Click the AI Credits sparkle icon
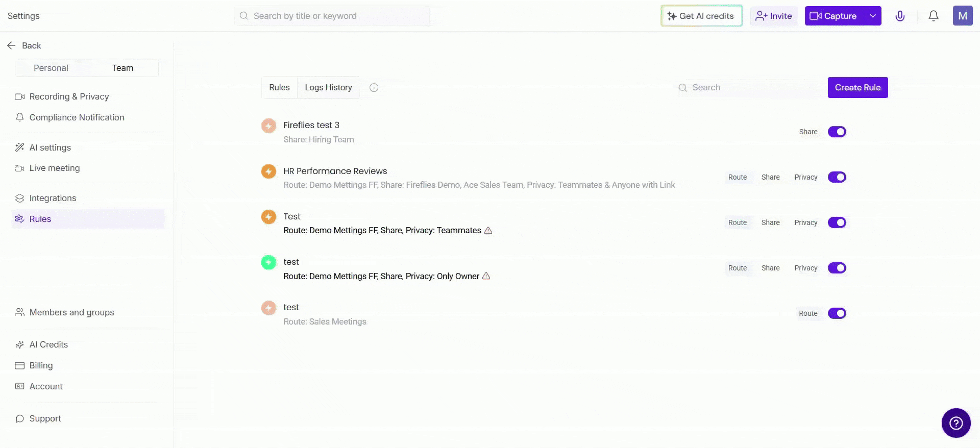This screenshot has width=980, height=448. click(x=20, y=344)
